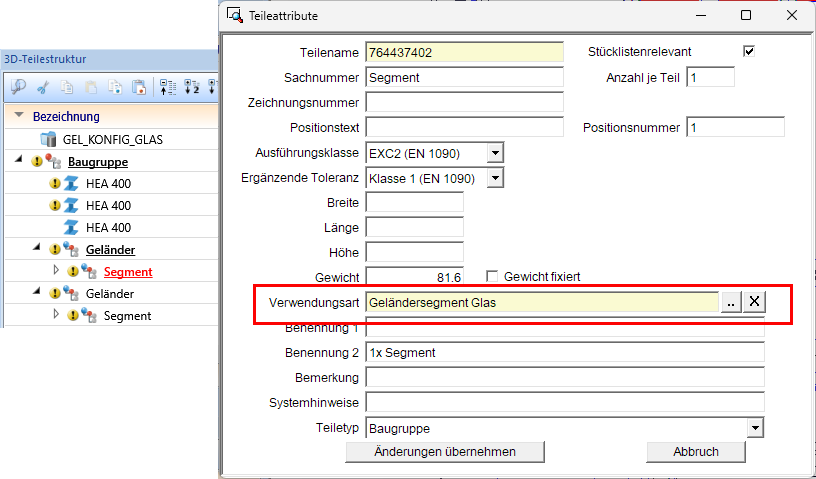Open the Ausführungsklasse dropdown
The image size is (816, 479).
(x=495, y=153)
